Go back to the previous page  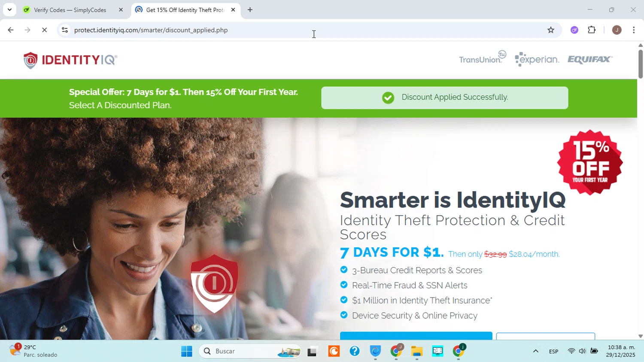(x=11, y=30)
